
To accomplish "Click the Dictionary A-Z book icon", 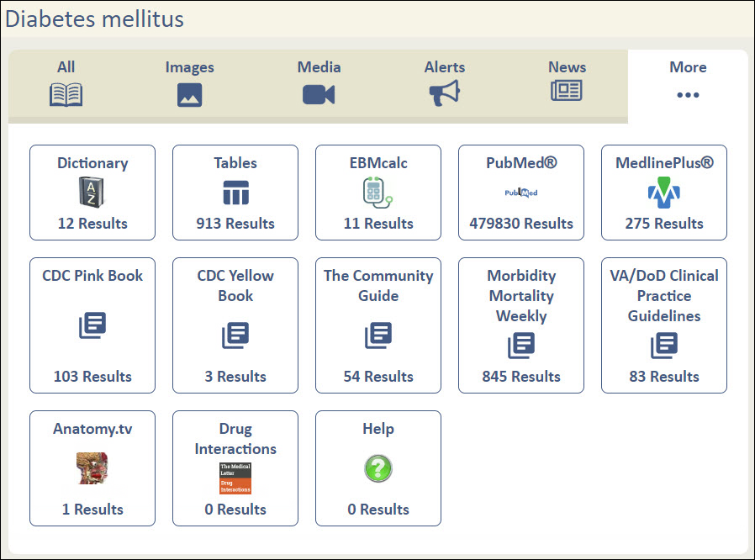I will [92, 193].
